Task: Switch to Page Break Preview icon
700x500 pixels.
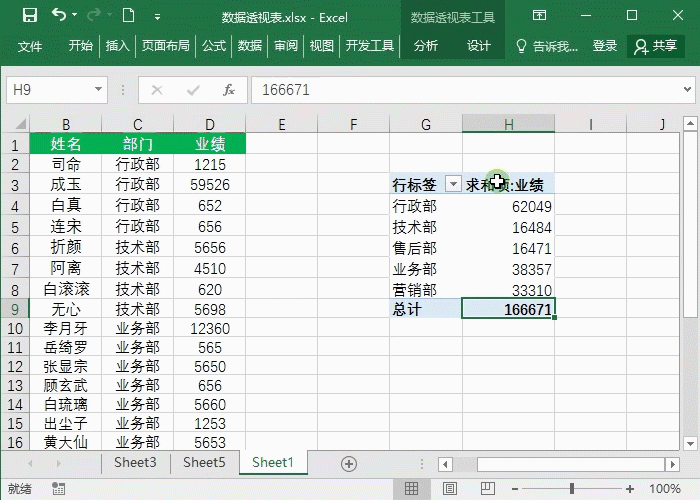Action: click(488, 488)
